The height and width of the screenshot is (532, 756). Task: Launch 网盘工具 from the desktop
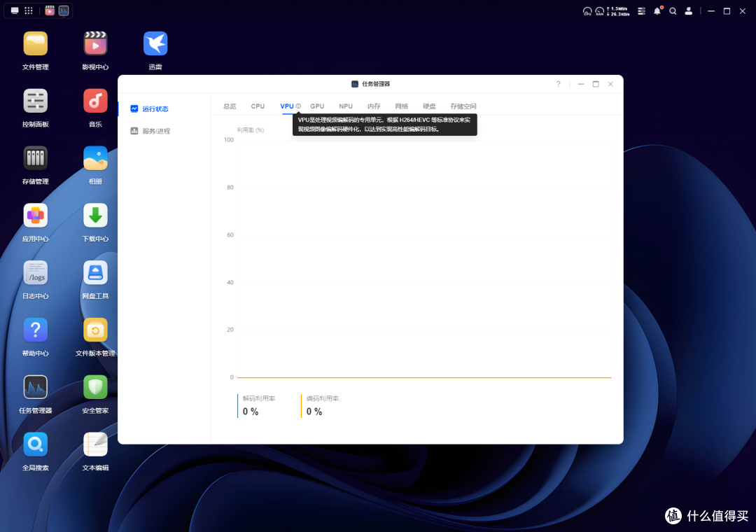pyautogui.click(x=95, y=273)
